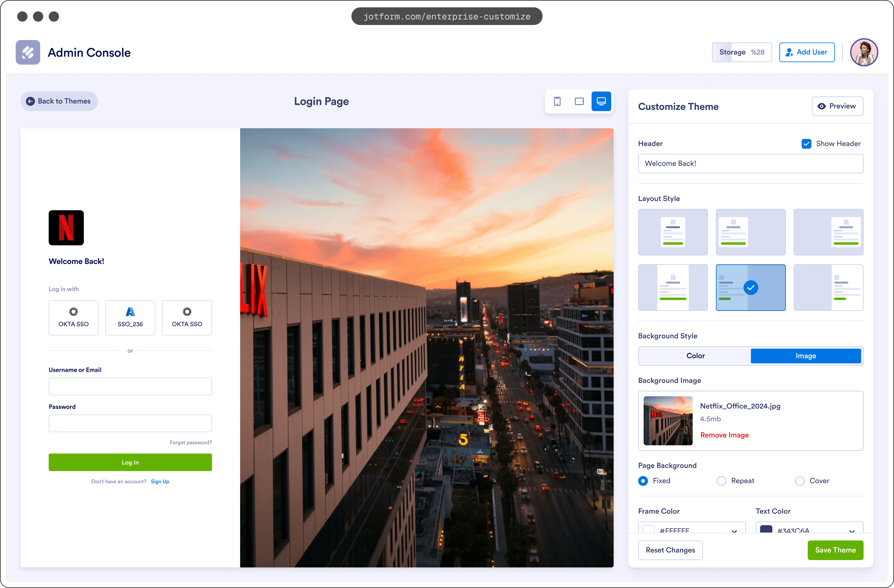This screenshot has height=588, width=894.
Task: Click the Jotform logo icon
Action: (x=28, y=52)
